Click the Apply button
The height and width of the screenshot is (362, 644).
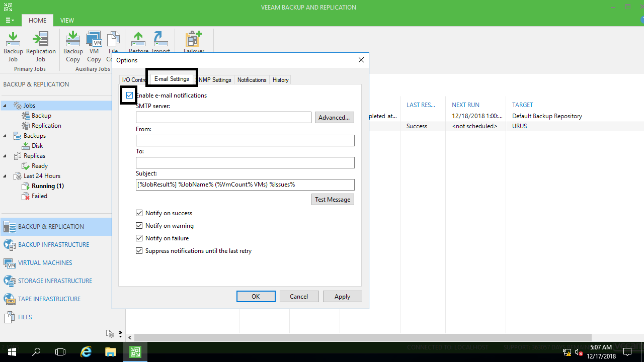(342, 297)
